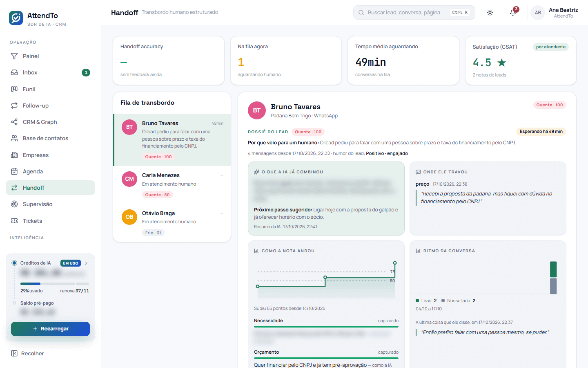Click the AB user avatar
This screenshot has width=588, height=368.
coord(538,13)
